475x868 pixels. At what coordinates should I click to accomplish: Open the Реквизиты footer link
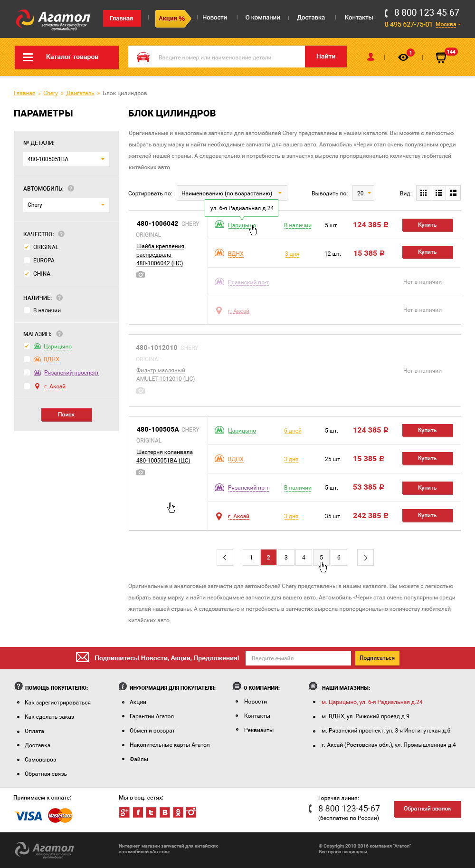[259, 730]
